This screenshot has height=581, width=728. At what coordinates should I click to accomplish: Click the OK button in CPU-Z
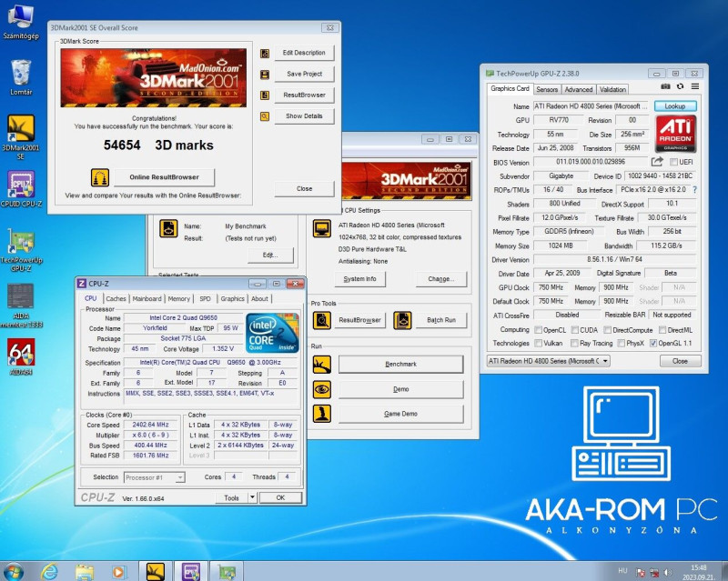(x=280, y=498)
